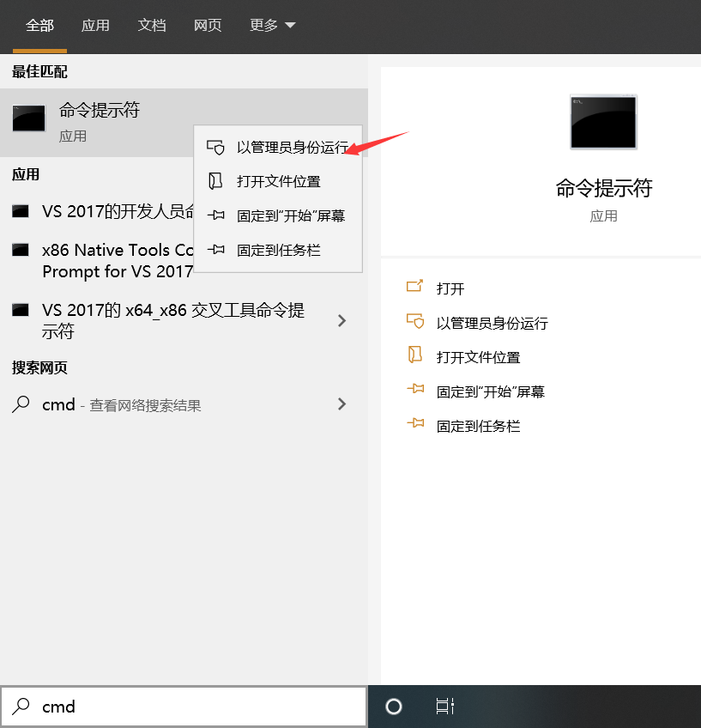Click the pin icon beside 固定到任务栏
The height and width of the screenshot is (728, 701).
point(415,425)
